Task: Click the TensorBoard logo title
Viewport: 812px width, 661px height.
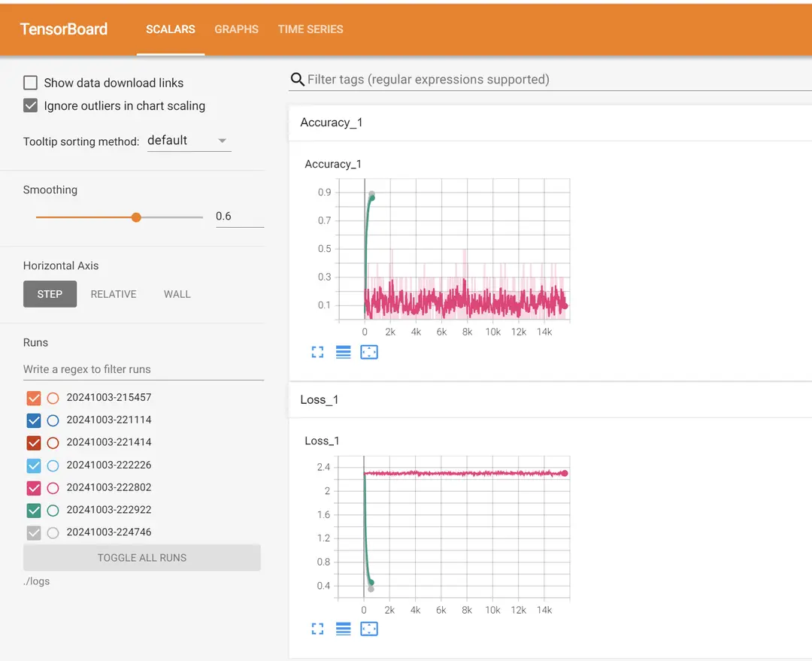Action: tap(64, 29)
